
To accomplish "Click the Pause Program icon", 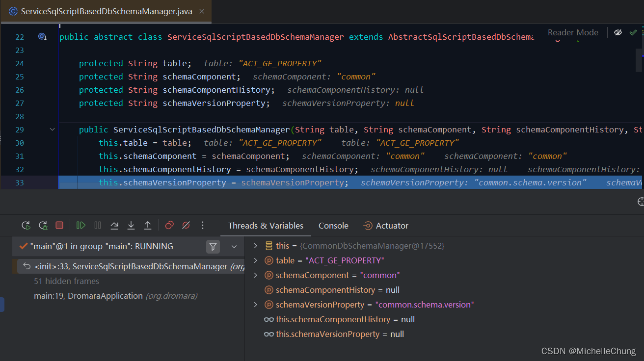I will click(98, 225).
